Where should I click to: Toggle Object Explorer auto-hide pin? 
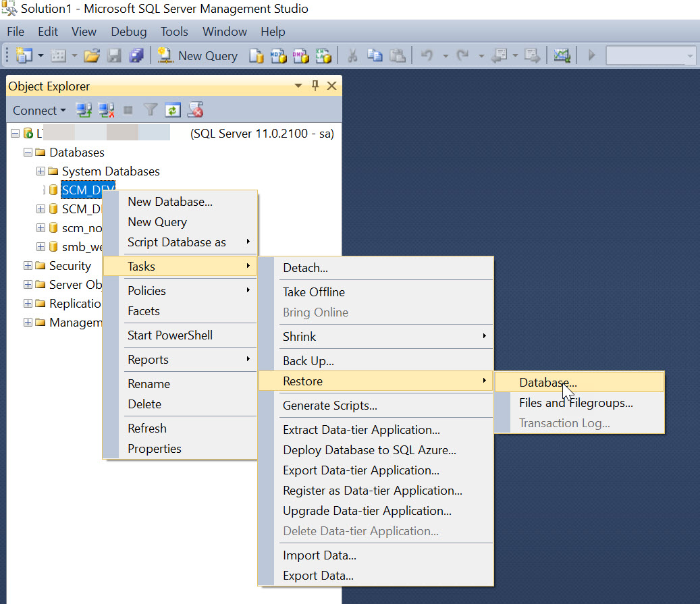(x=315, y=86)
